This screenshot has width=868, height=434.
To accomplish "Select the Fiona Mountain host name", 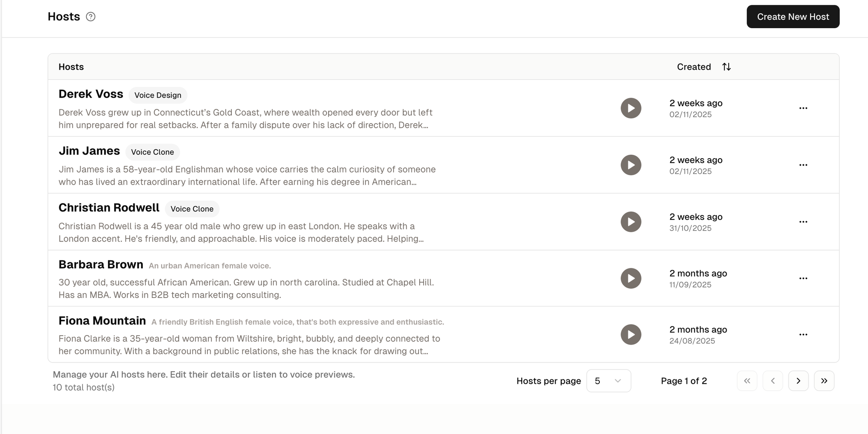I will click(102, 321).
